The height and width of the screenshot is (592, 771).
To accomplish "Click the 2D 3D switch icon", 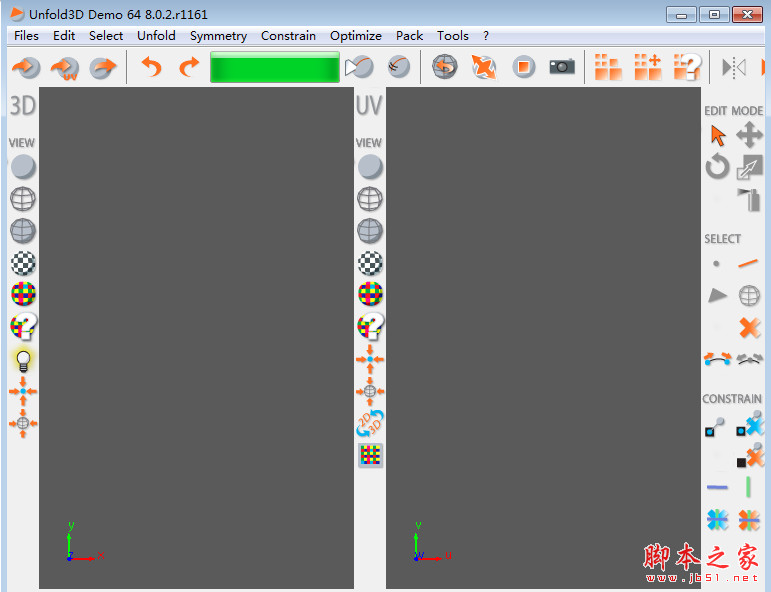I will click(x=370, y=423).
